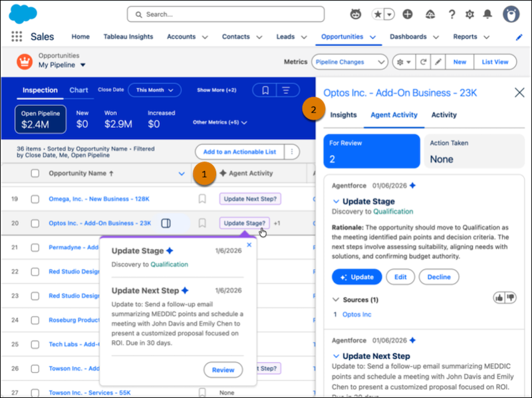Open the Close Date This Month dropdown
This screenshot has width=532, height=398.
[x=155, y=91]
